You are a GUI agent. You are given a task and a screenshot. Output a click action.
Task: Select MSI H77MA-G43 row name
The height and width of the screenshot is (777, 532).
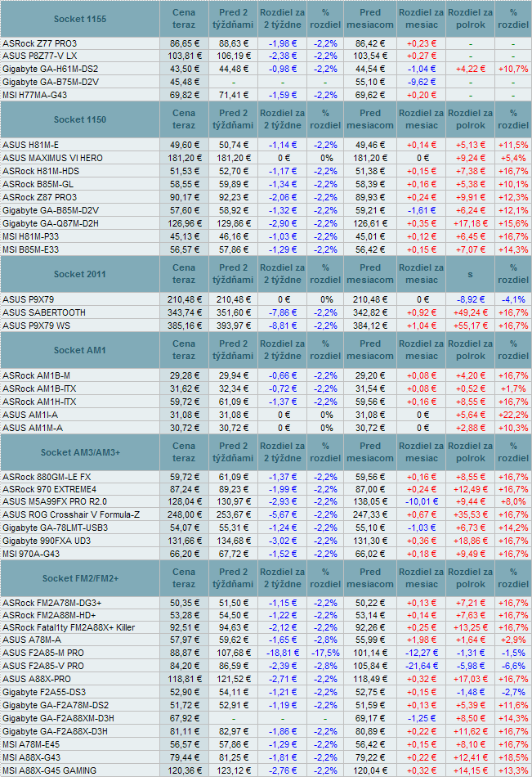(x=34, y=95)
